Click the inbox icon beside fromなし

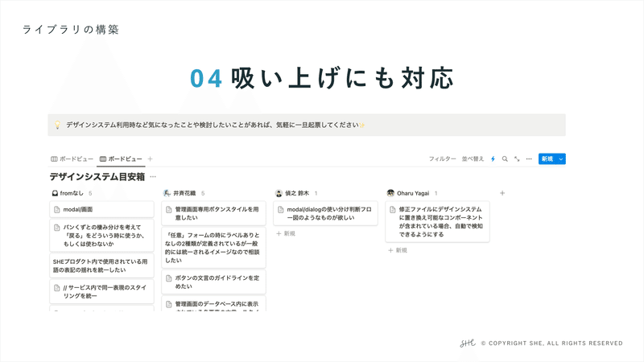tap(55, 193)
